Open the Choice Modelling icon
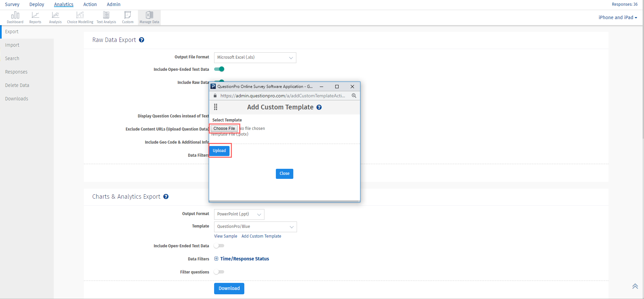644x299 pixels. 80,17
